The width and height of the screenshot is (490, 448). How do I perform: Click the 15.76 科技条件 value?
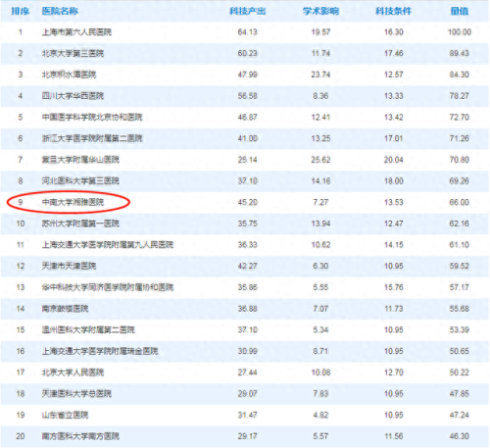[x=393, y=287]
